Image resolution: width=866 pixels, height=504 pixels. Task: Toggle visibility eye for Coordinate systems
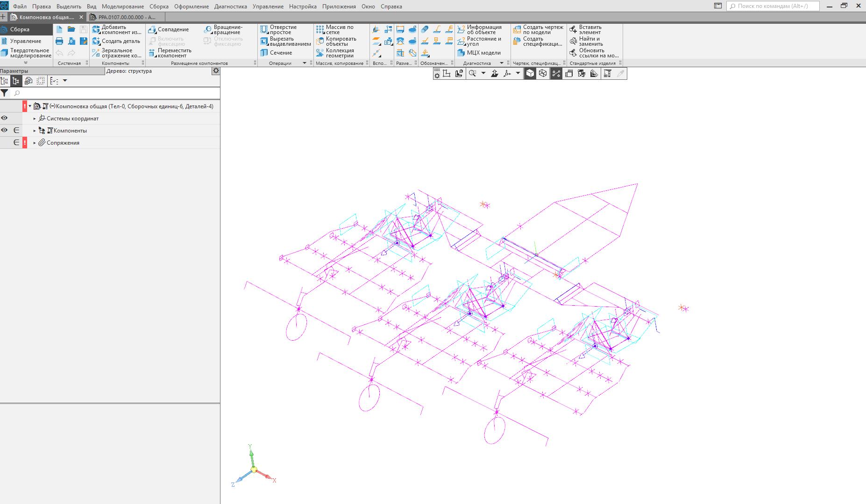[4, 118]
